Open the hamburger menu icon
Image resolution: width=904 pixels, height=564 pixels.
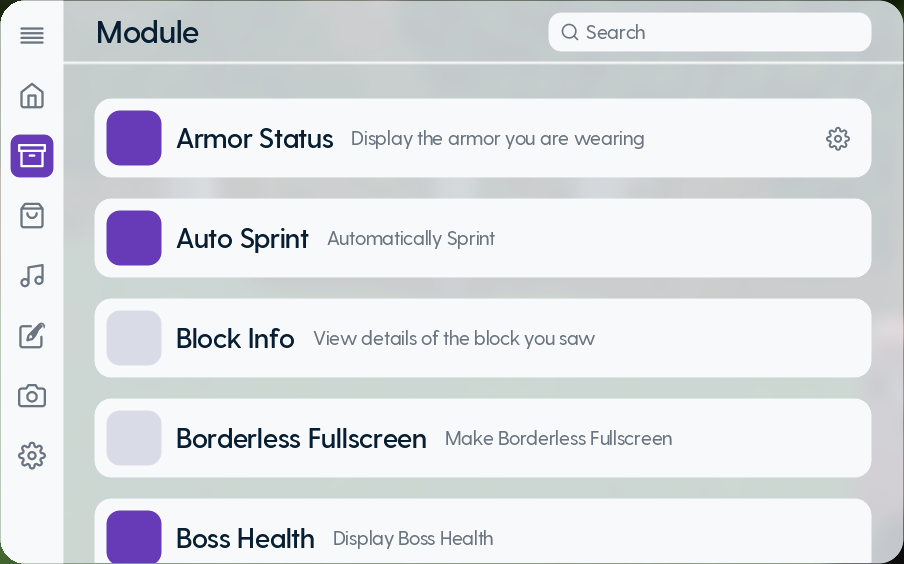click(x=32, y=36)
